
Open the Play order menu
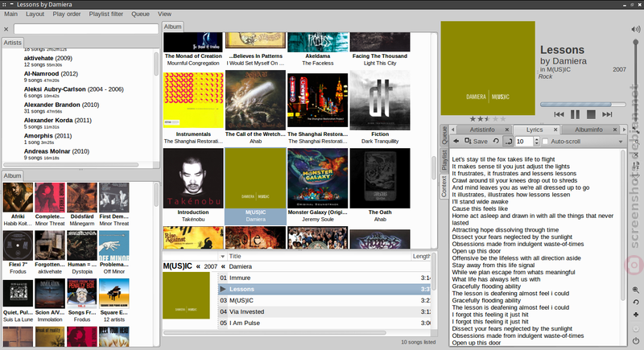(67, 14)
